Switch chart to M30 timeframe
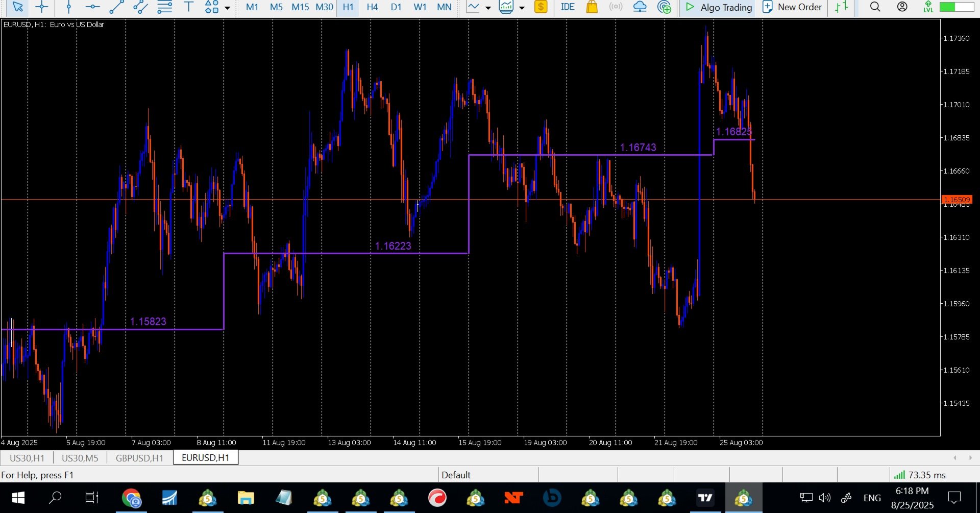 click(x=324, y=7)
